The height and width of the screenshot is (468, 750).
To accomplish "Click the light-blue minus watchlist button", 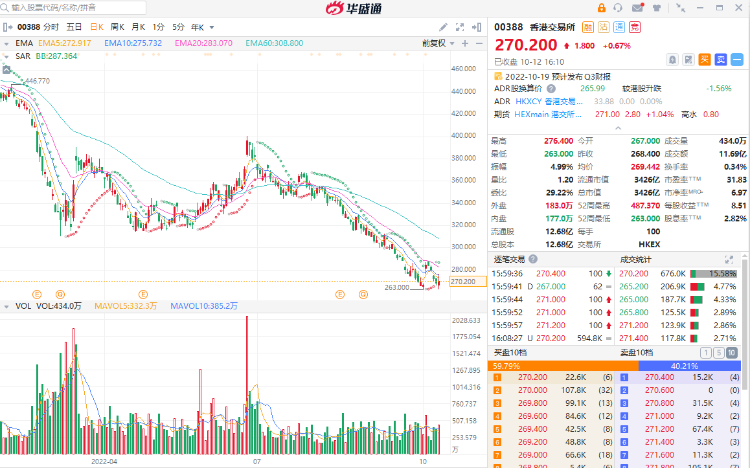I will [x=737, y=60].
